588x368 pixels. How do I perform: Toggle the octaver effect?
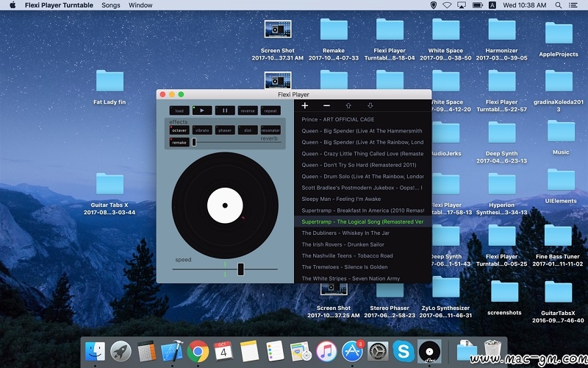point(179,130)
